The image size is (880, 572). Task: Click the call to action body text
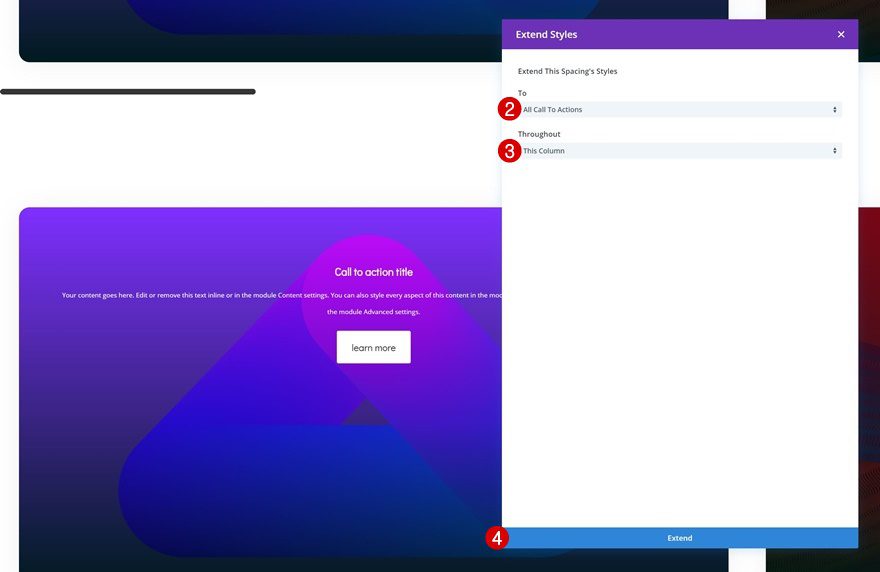click(282, 303)
